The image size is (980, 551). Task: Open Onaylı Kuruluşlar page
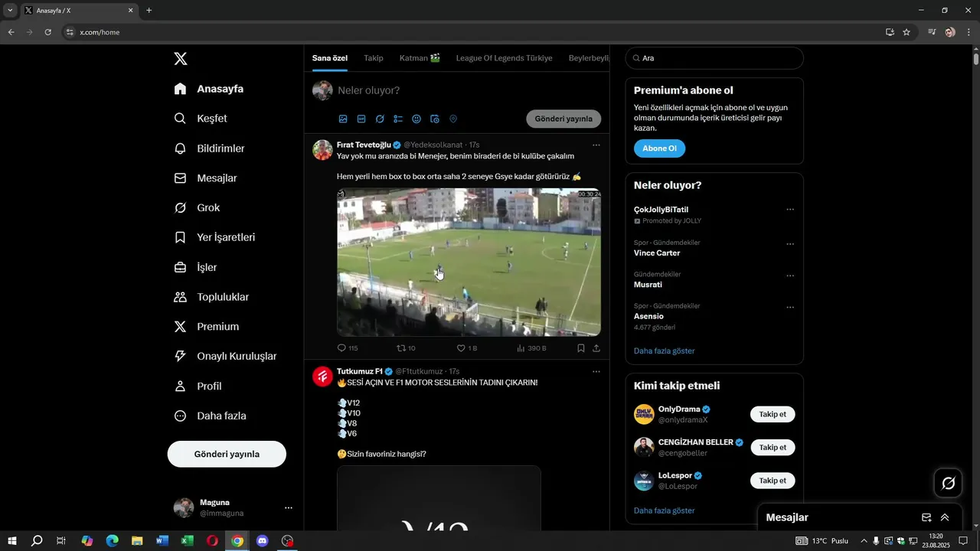tap(225, 357)
